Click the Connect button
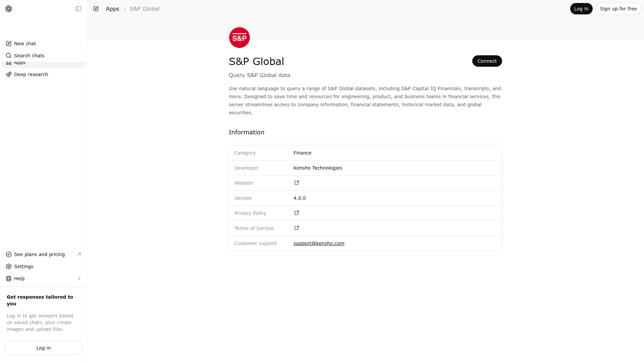The image size is (644, 362). coord(487,61)
